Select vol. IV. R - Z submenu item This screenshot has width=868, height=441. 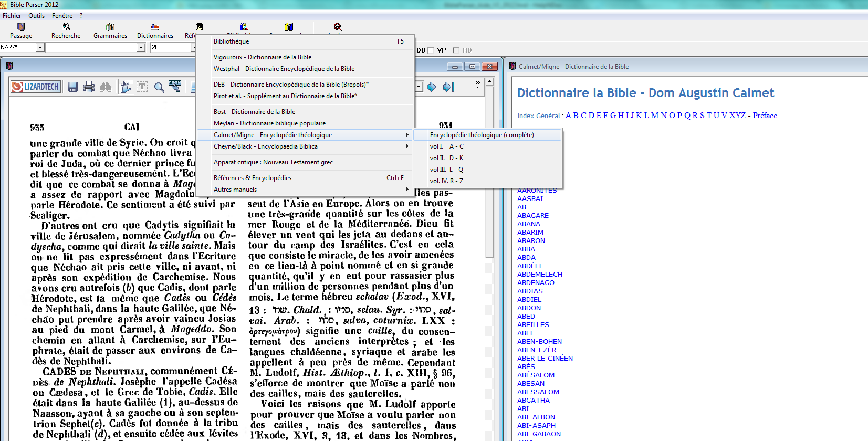(x=487, y=181)
